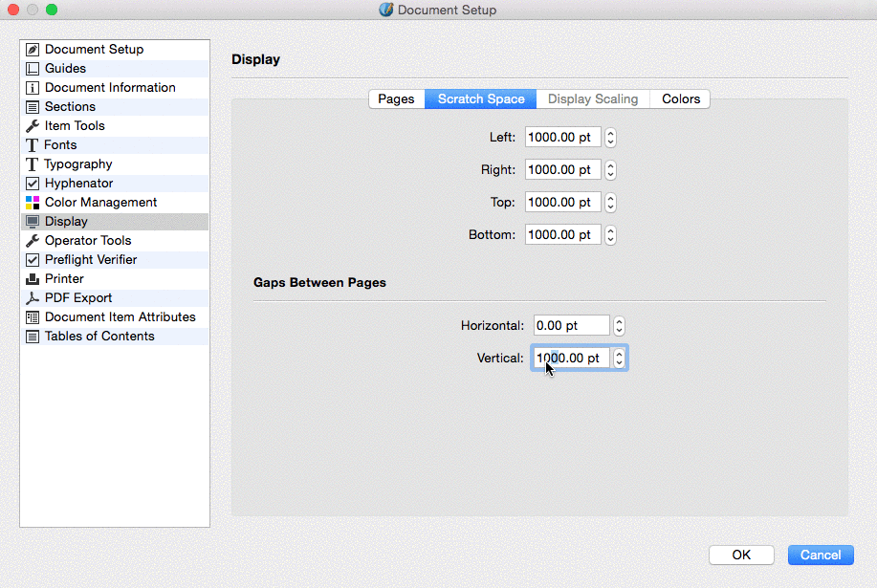The image size is (877, 588).
Task: Click the PDF Export icon
Action: 33,298
